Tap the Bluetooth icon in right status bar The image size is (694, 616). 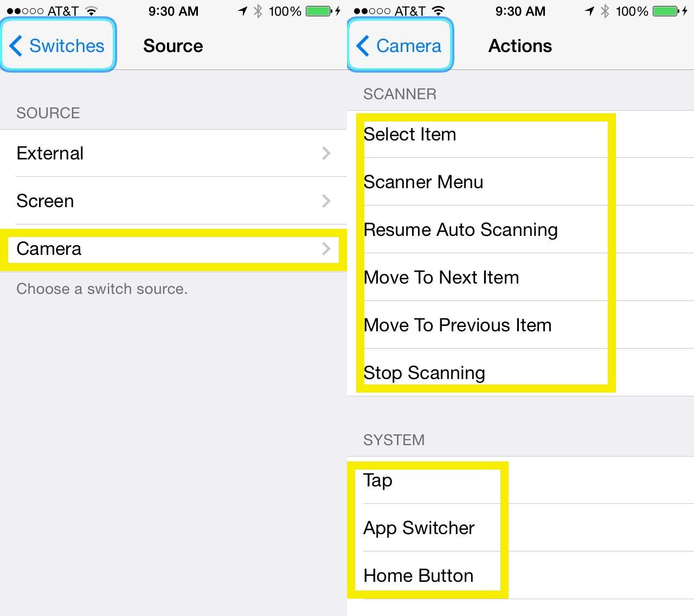[x=605, y=11]
